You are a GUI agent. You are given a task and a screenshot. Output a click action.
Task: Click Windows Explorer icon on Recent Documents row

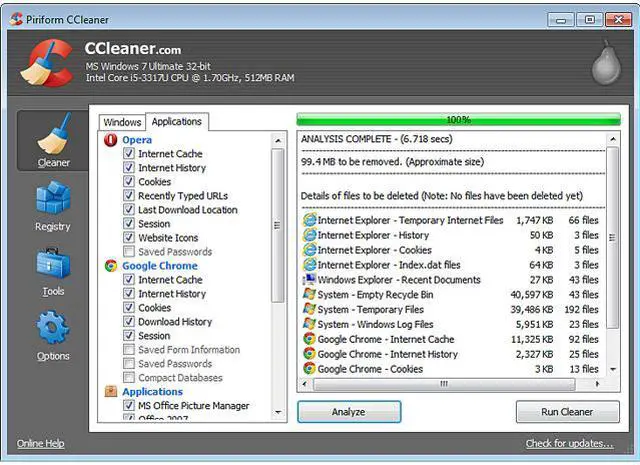pyautogui.click(x=309, y=280)
